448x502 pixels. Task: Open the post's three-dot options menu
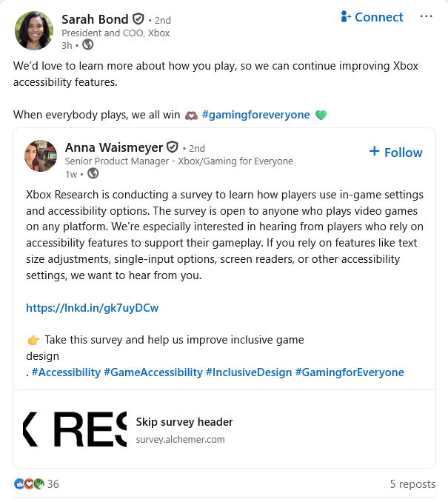pos(426,16)
